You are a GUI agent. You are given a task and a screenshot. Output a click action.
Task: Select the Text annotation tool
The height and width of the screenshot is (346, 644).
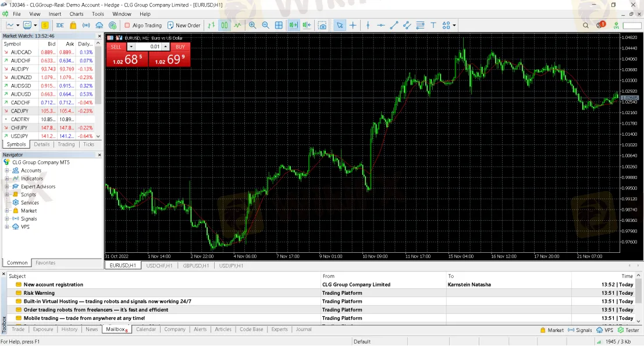[x=433, y=25]
